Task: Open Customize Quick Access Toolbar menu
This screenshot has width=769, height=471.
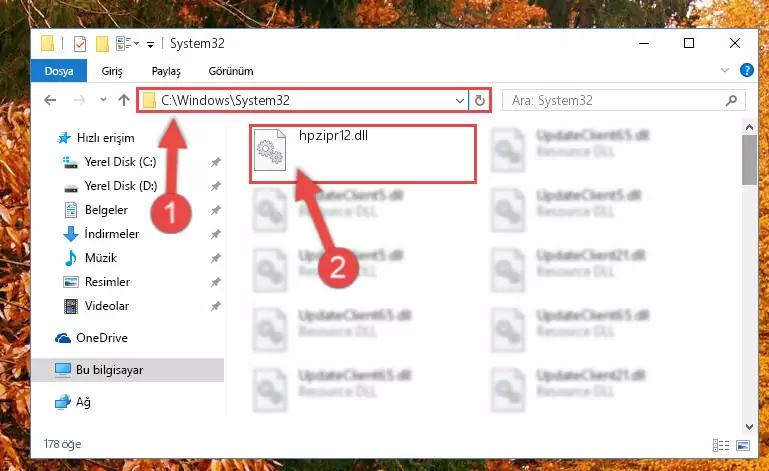Action: [x=151, y=45]
